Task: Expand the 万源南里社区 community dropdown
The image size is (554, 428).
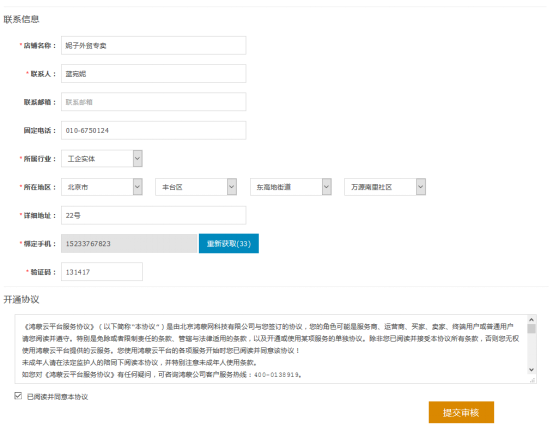Action: click(385, 187)
